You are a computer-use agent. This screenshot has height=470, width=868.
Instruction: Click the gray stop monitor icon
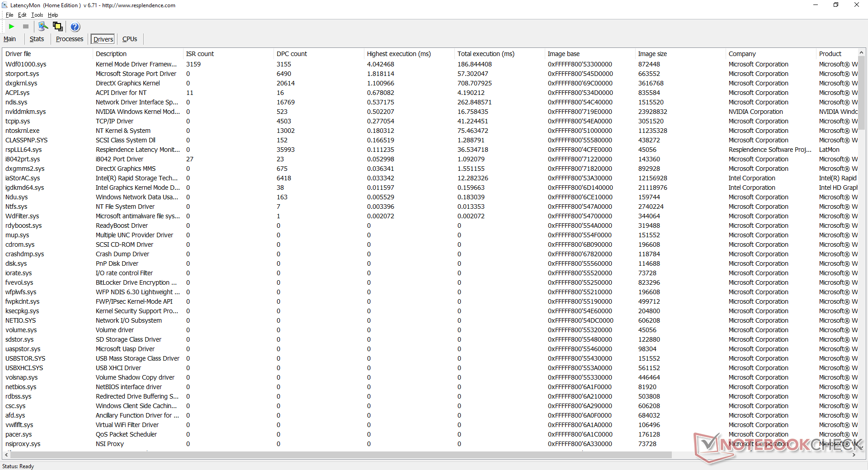point(26,27)
